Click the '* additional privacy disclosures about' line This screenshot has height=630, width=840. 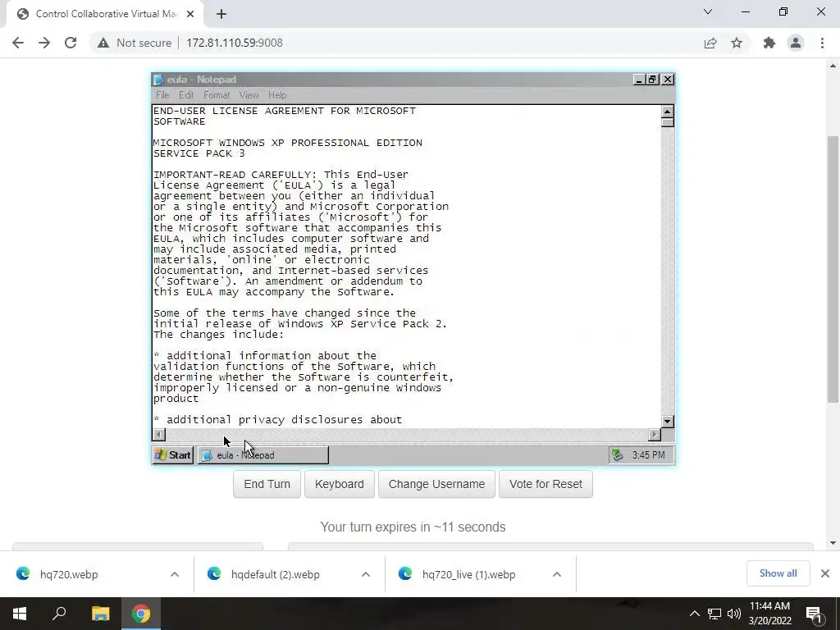coord(277,420)
